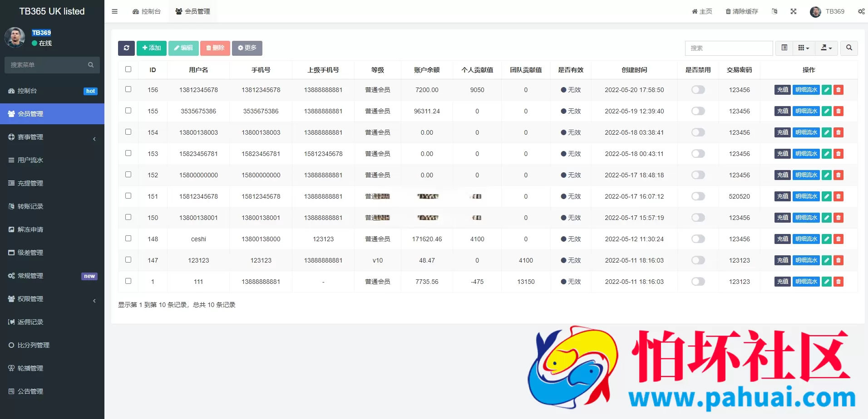Click 充值 button for ID 156
868x419 pixels.
[x=783, y=90]
